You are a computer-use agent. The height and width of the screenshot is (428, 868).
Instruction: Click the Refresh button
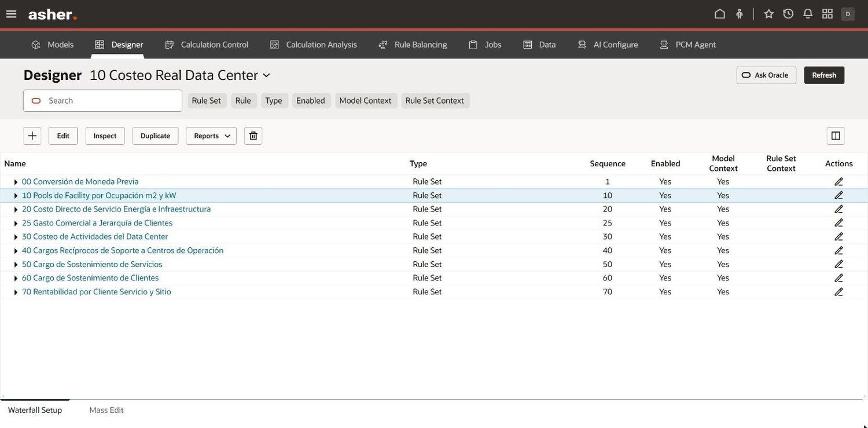pos(824,75)
